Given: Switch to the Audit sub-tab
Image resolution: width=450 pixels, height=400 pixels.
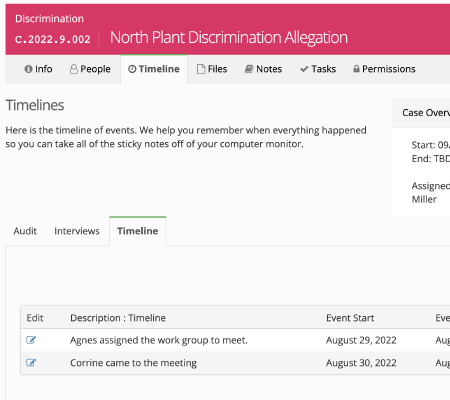Looking at the screenshot, I should click(25, 231).
